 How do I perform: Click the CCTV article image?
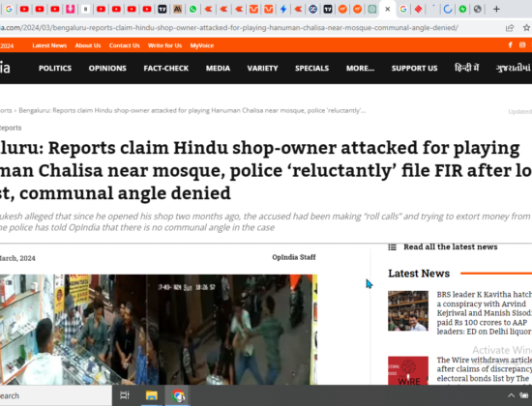159,330
